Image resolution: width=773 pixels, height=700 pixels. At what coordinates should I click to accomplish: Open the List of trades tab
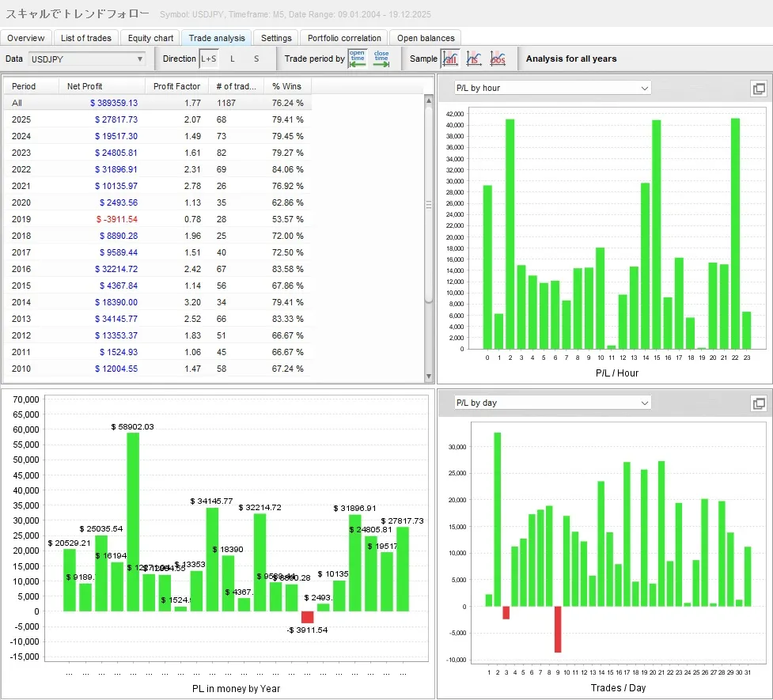point(87,38)
